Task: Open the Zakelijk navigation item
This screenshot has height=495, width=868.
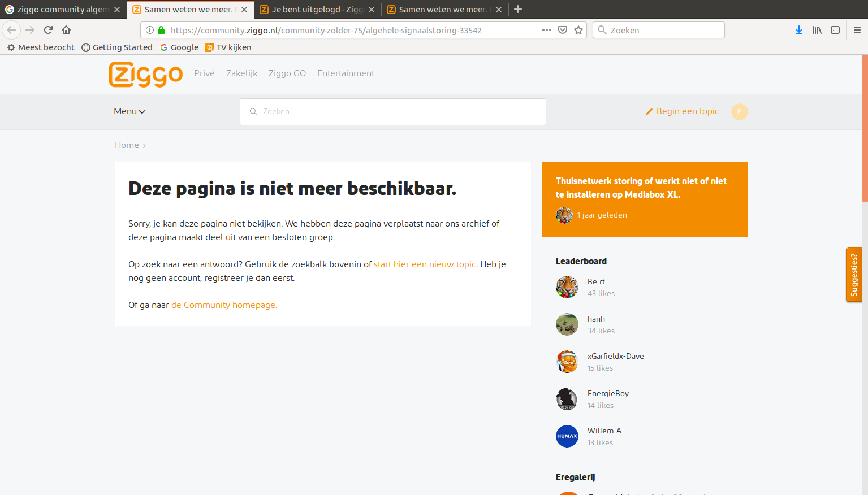Action: point(241,73)
